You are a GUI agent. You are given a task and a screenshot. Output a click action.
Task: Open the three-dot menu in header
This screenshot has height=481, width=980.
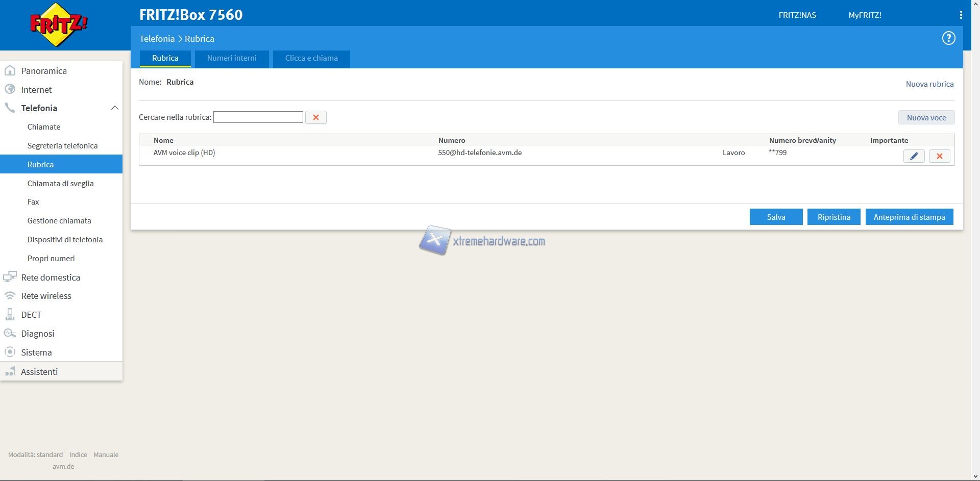click(961, 15)
